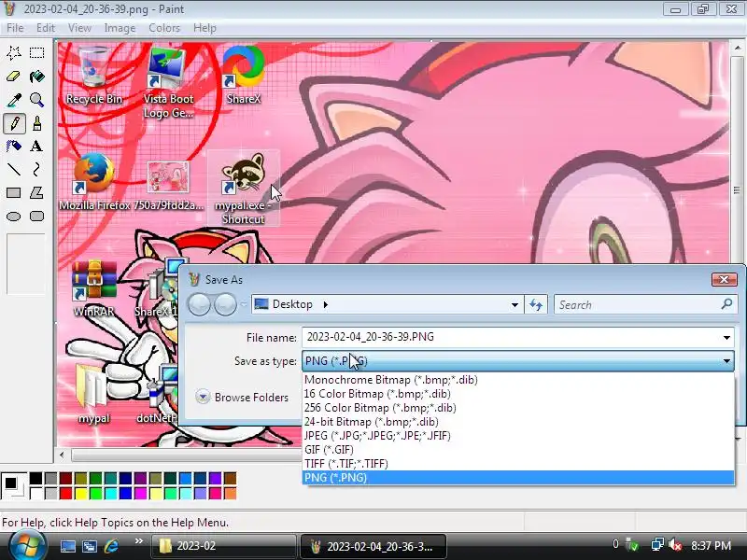Open the Edit menu
The width and height of the screenshot is (747, 560).
point(46,28)
